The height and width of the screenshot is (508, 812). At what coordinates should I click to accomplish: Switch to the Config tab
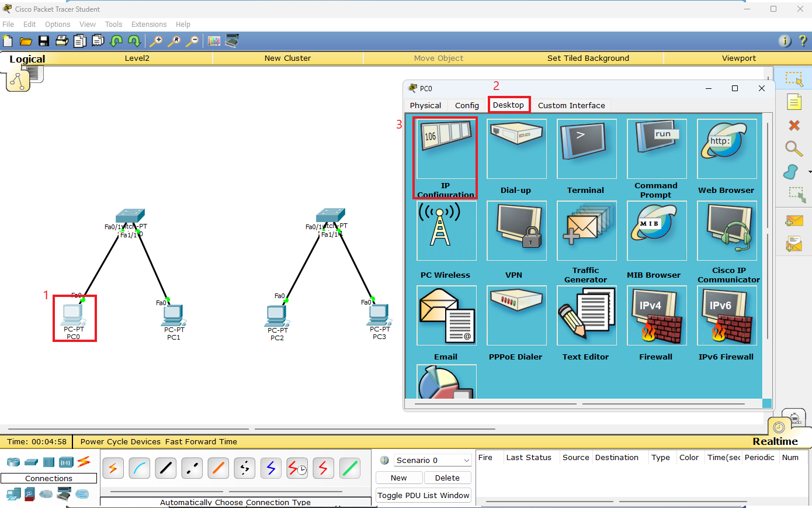(x=467, y=105)
